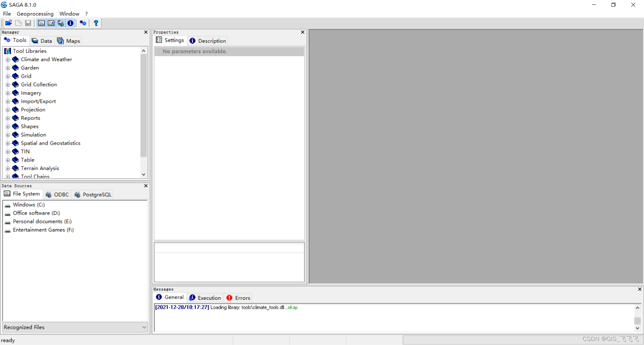Image resolution: width=644 pixels, height=345 pixels.
Task: Show the General messages tab
Action: point(170,297)
